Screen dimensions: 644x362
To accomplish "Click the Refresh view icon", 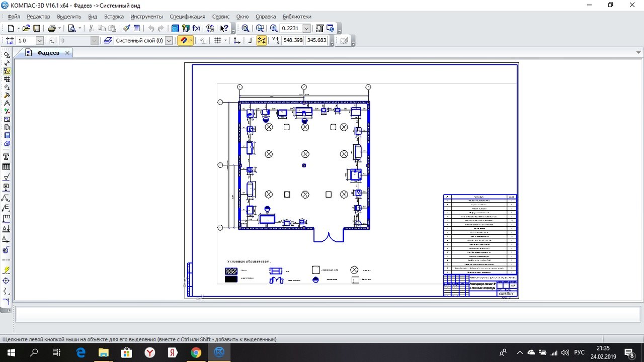I will [x=331, y=29].
